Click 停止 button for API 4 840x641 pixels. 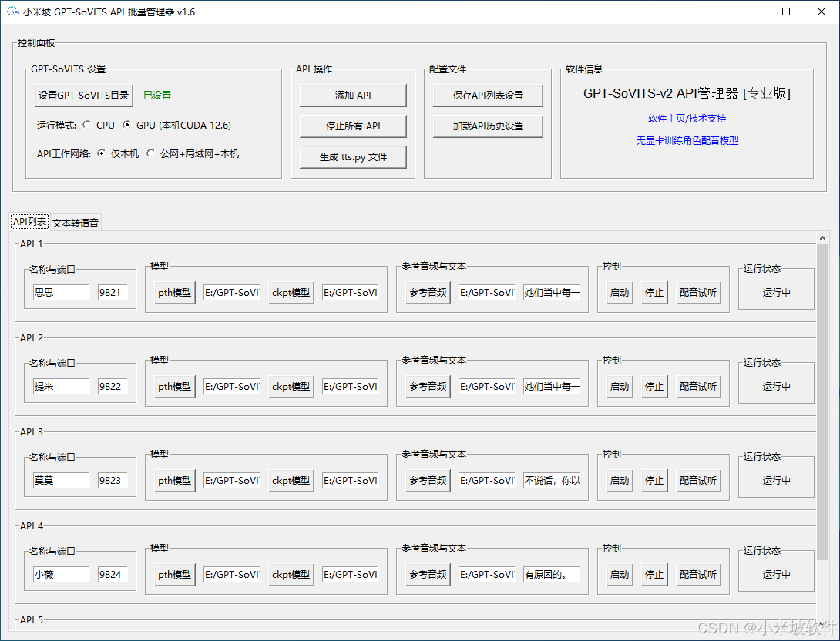654,575
